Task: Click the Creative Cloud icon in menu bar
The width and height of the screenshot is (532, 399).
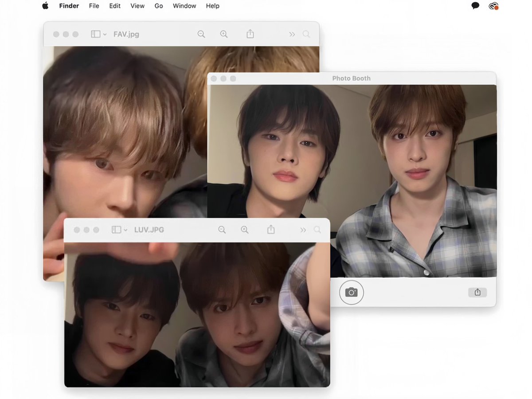Action: 493,6
